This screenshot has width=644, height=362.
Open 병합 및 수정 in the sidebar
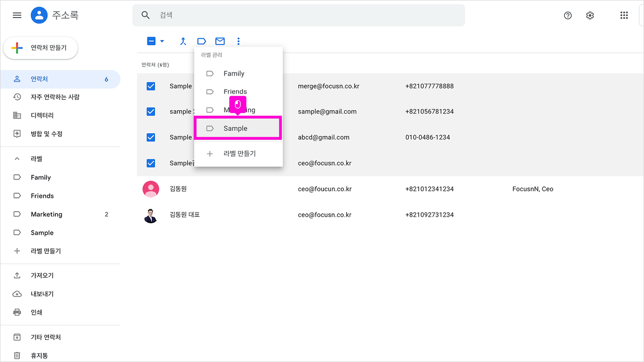tap(60, 134)
